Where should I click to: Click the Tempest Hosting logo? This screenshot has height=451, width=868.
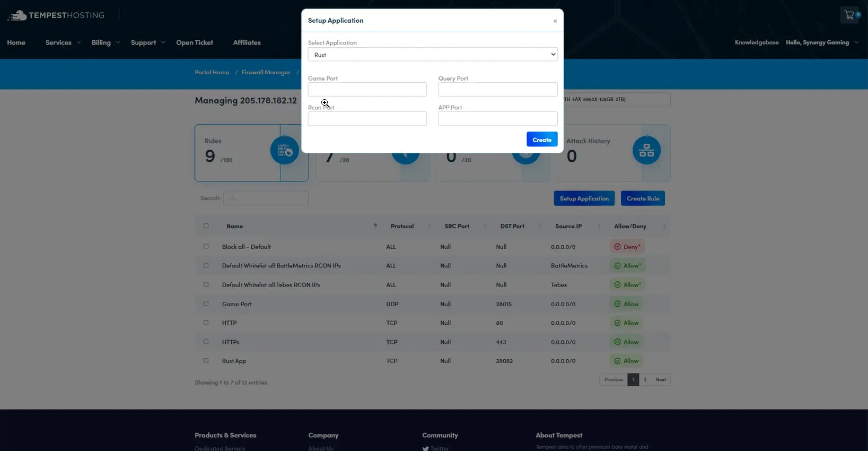click(x=56, y=15)
